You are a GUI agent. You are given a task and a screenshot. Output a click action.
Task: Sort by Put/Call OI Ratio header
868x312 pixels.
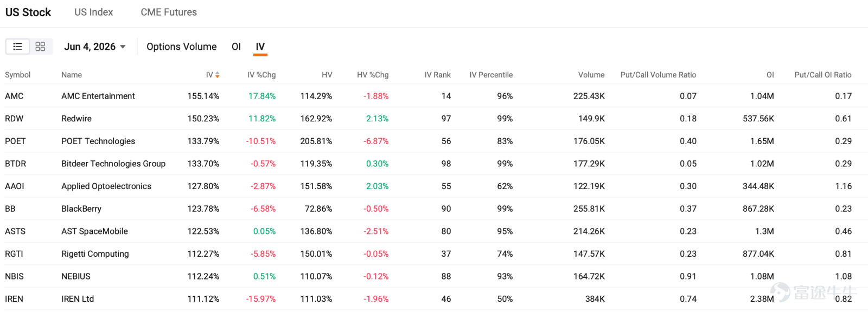pos(823,75)
